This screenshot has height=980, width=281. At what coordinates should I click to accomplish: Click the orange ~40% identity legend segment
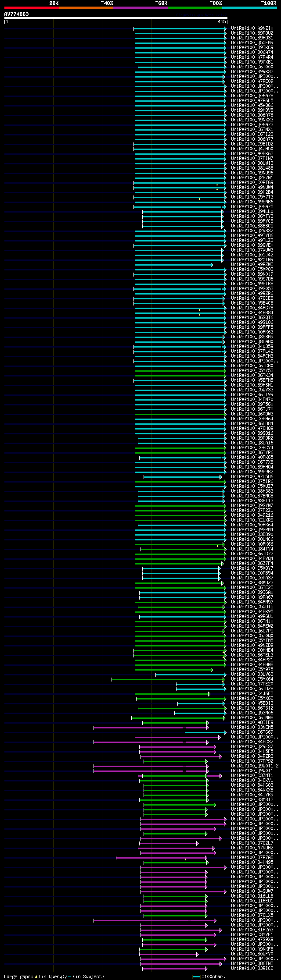coord(86,8)
